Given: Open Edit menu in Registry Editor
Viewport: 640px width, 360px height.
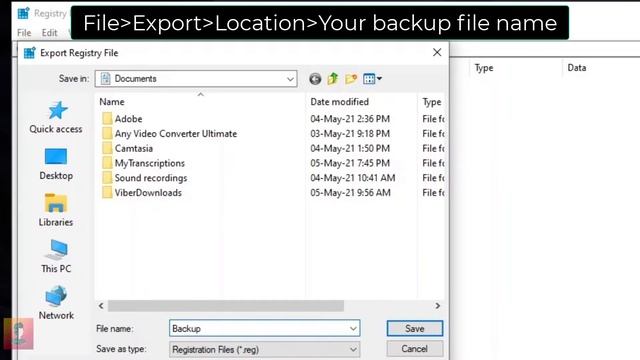Looking at the screenshot, I should click(49, 33).
